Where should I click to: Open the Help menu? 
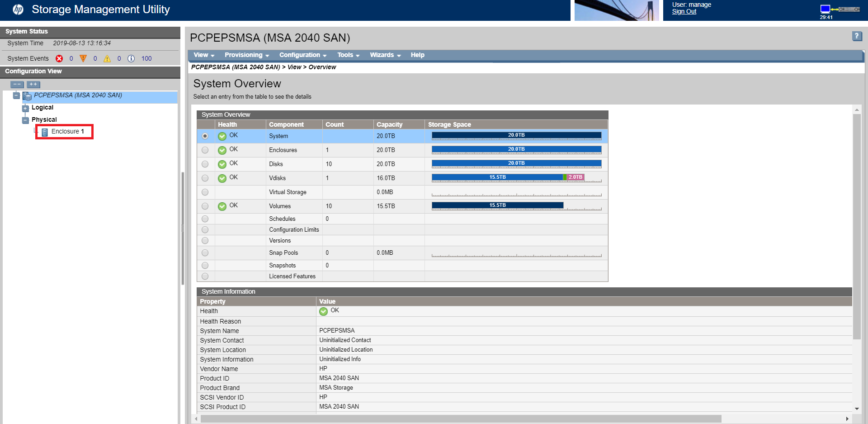click(x=418, y=55)
